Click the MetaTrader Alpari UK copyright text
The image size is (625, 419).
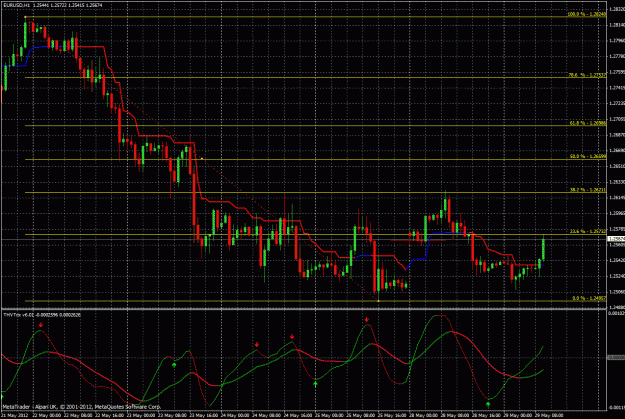[82, 407]
